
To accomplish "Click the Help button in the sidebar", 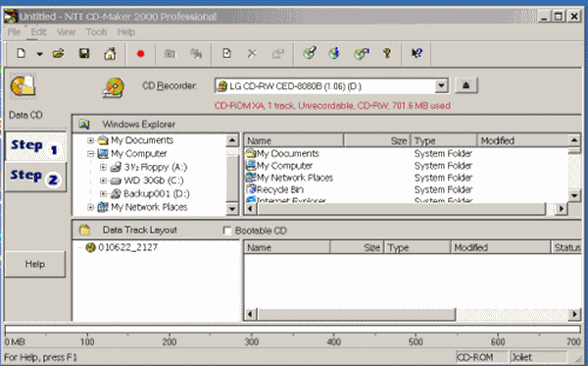I will click(35, 264).
